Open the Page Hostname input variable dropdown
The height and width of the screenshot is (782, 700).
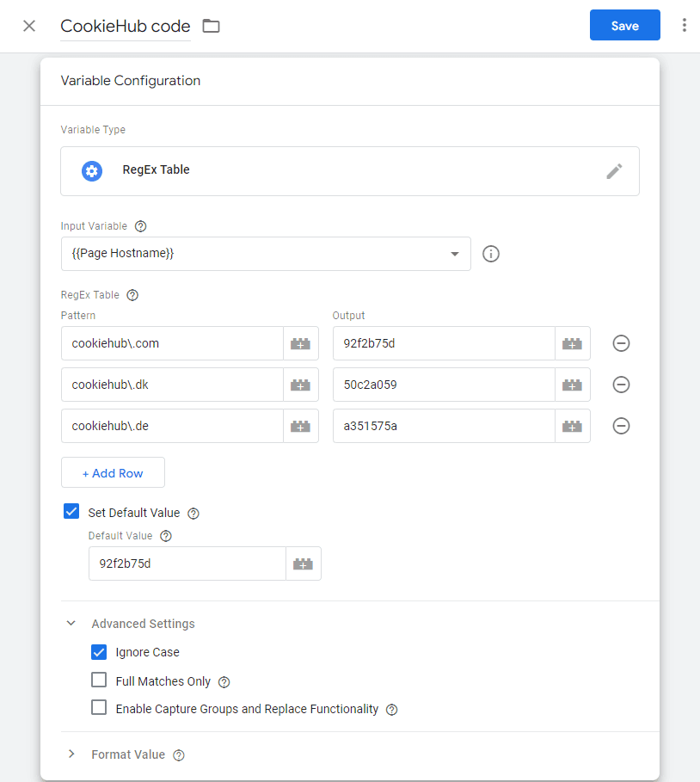pyautogui.click(x=266, y=254)
